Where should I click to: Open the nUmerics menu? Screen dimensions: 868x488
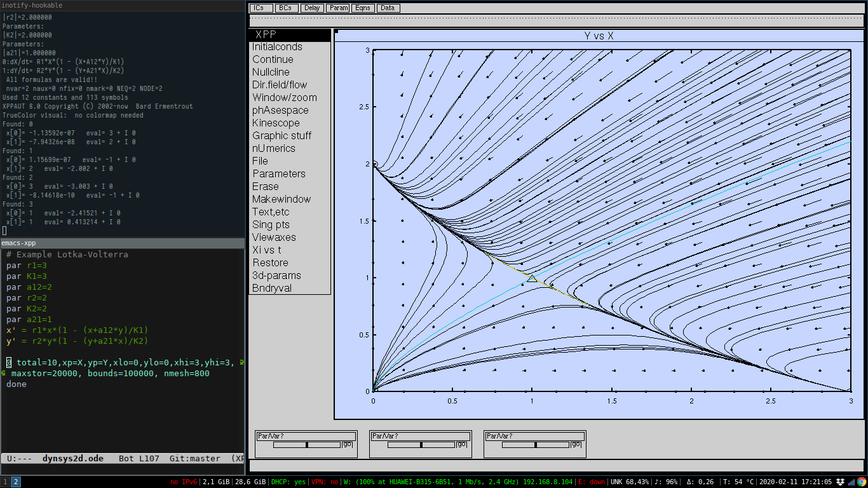point(290,149)
